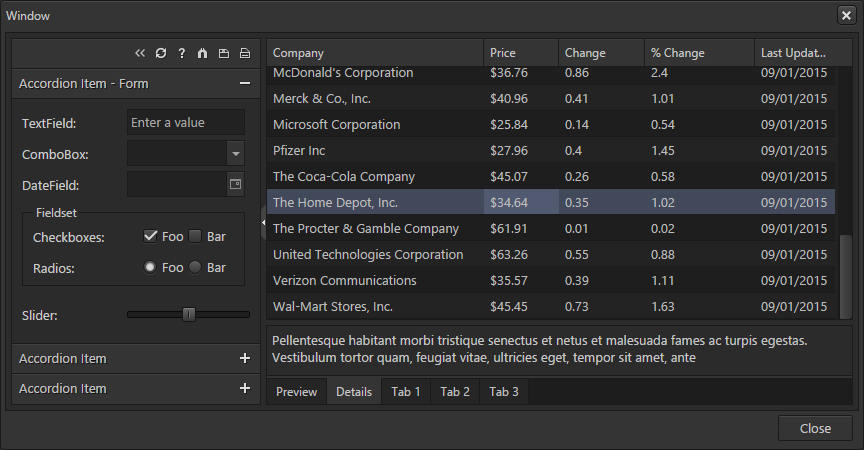Click the $27.96 price cell
The image size is (864, 450).
point(521,150)
